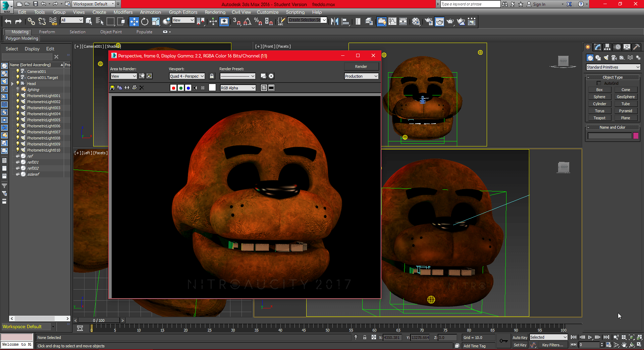Select the Select and Move tool
The image size is (644, 350).
tap(134, 21)
